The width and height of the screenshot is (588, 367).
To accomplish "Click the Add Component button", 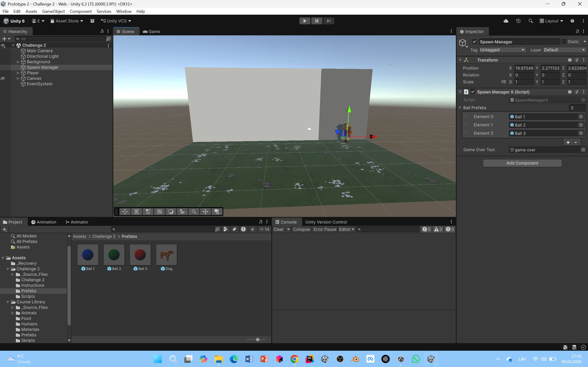I will click(x=522, y=163).
